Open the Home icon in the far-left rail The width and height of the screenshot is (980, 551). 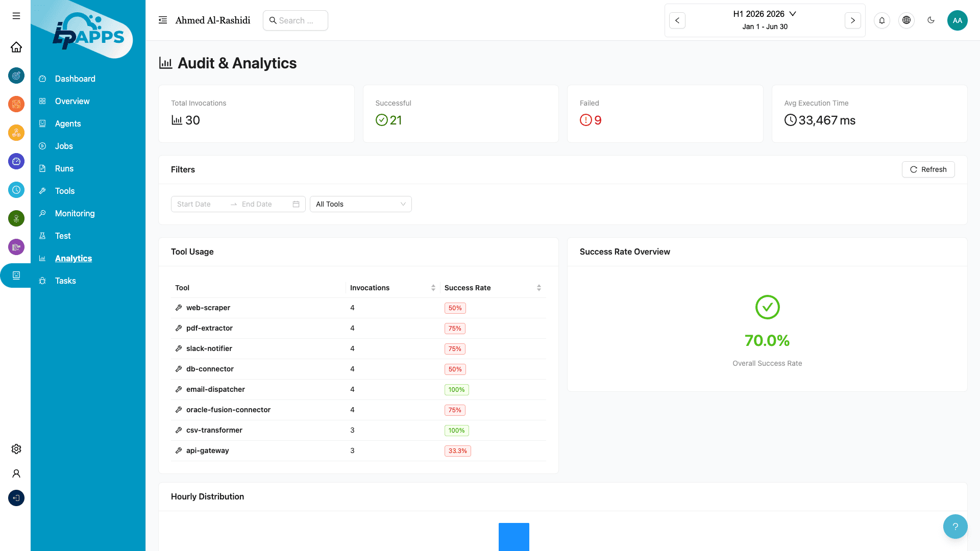(x=16, y=47)
